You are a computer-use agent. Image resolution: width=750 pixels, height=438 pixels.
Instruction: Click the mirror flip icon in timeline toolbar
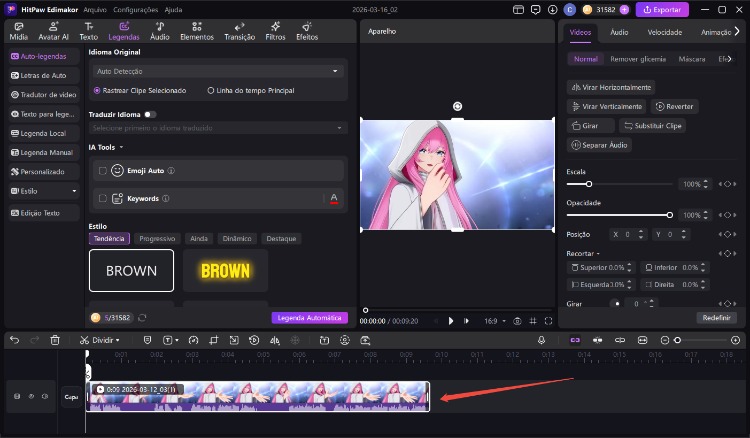[x=275, y=340]
